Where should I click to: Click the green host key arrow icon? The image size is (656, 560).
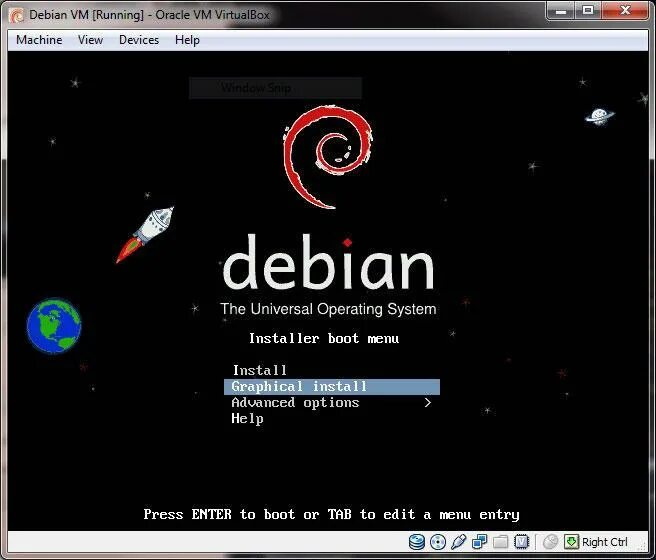click(x=571, y=542)
